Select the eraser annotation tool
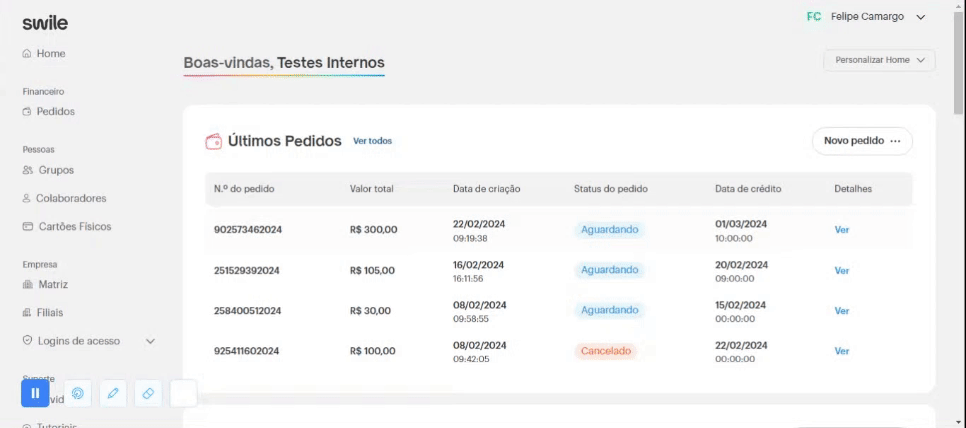 (x=148, y=394)
